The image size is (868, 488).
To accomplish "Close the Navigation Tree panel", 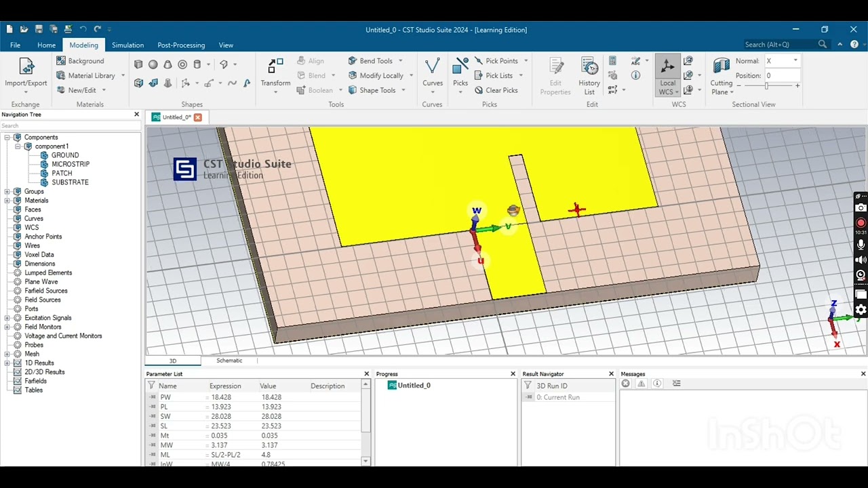I will pyautogui.click(x=136, y=115).
